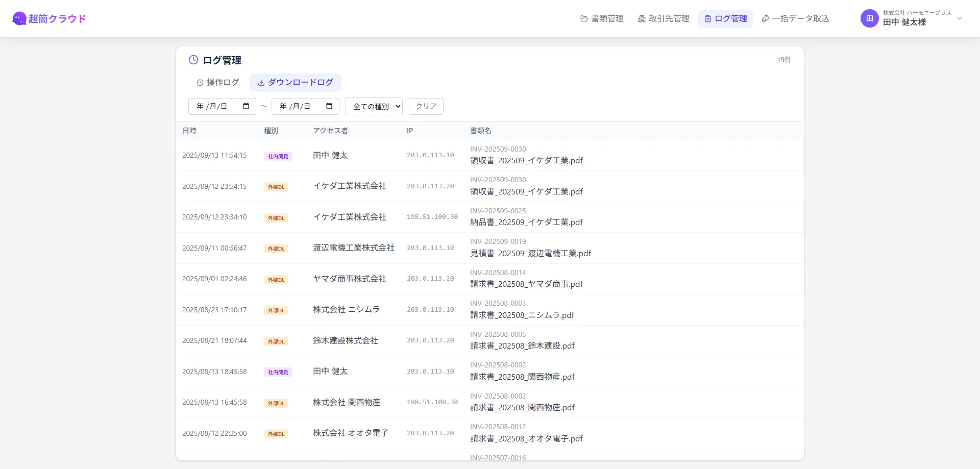The width and height of the screenshot is (980, 469).
Task: Click the 書類名 column header
Action: tap(481, 131)
